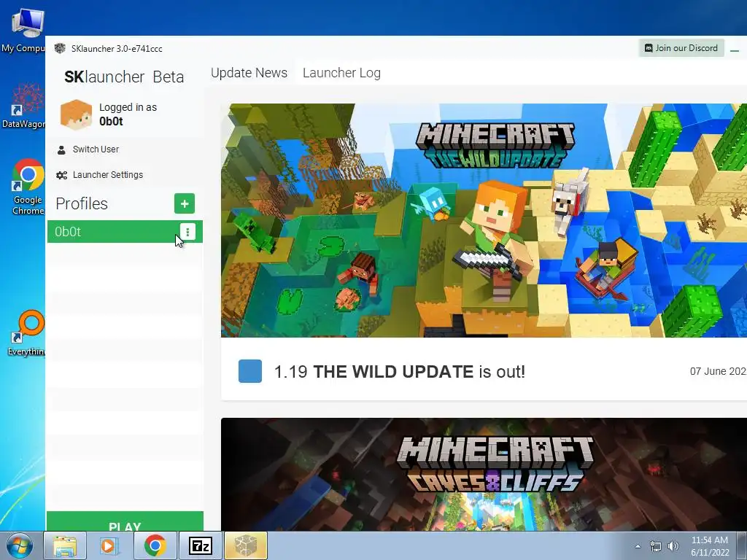Click the network tray icon
Image resolution: width=747 pixels, height=560 pixels.
click(656, 546)
